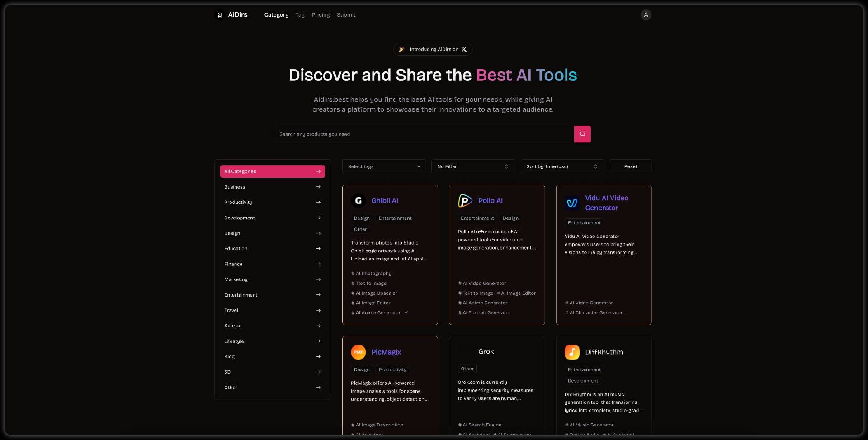Click the PicMagix orange logo icon
The image size is (868, 440).
pos(359,352)
